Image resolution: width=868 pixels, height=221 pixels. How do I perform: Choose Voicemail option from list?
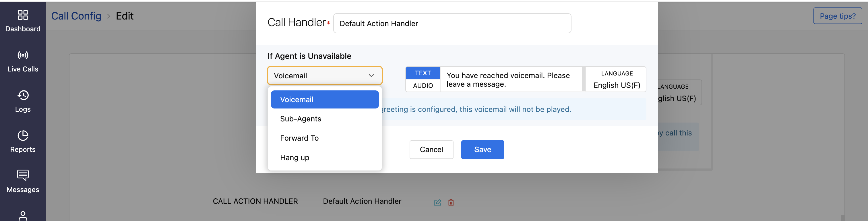(x=324, y=99)
